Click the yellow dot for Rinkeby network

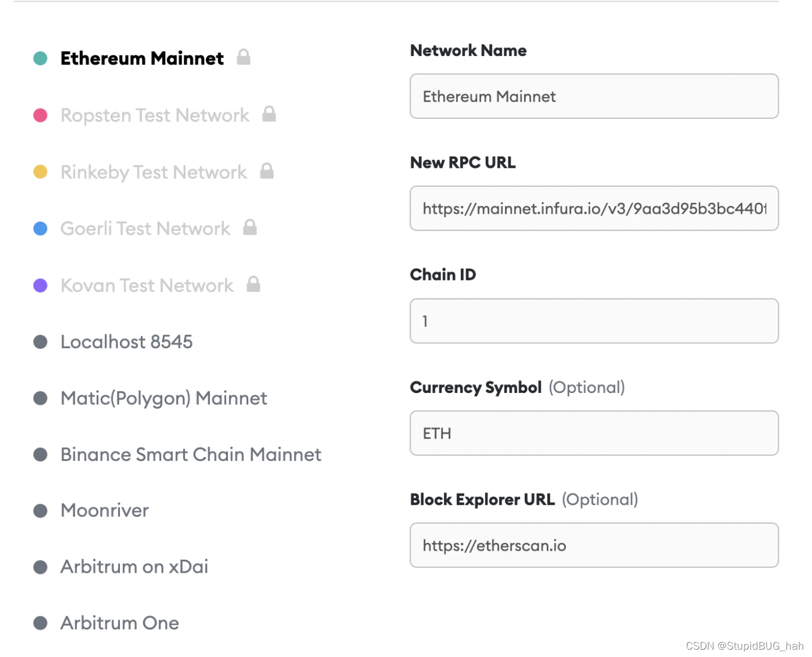point(40,171)
